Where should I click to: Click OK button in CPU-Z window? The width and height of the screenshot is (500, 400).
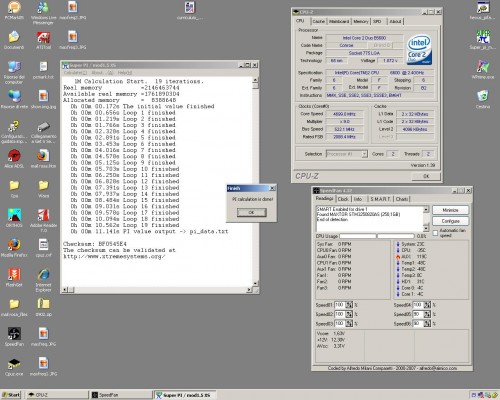(426, 176)
